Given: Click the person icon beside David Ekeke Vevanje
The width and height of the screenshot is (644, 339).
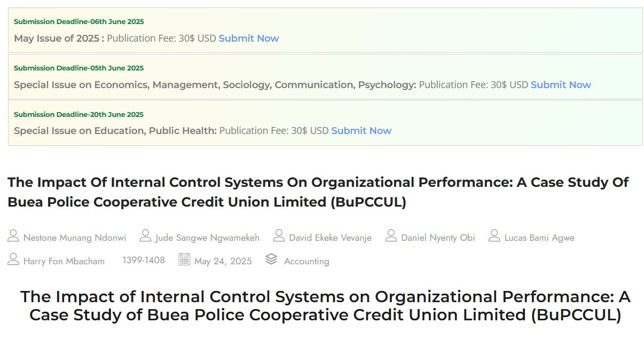Looking at the screenshot, I should 279,236.
